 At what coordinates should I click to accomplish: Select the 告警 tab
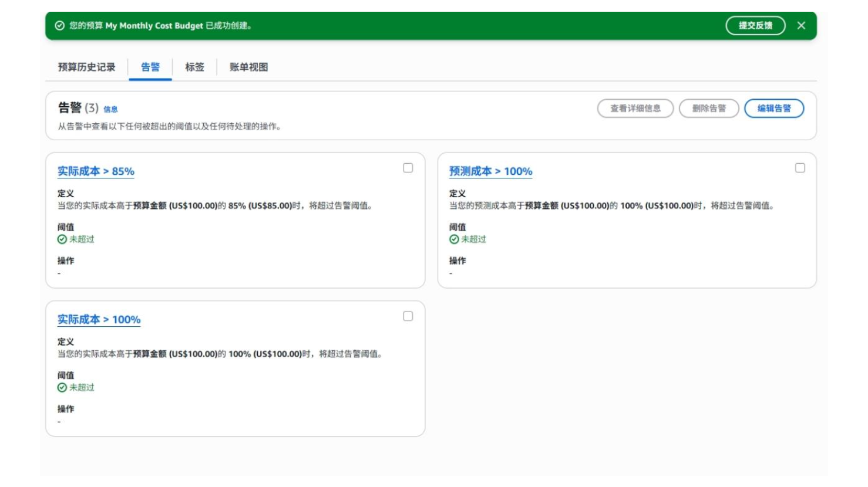[150, 67]
